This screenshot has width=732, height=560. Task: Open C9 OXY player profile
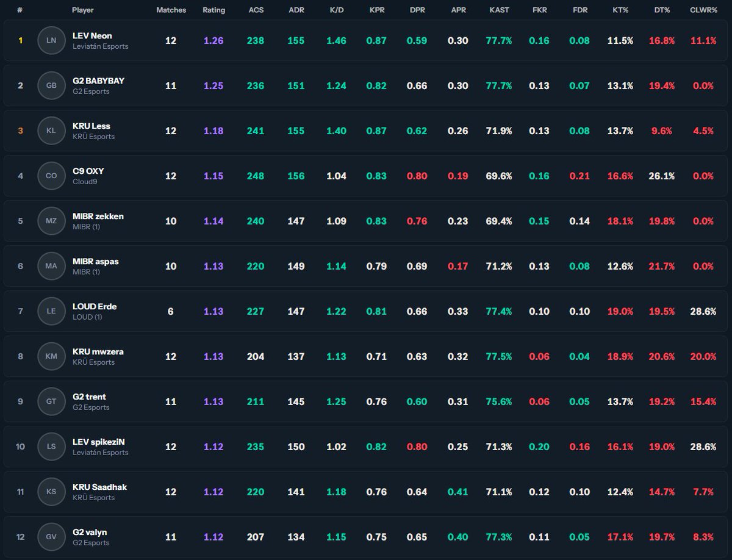point(88,171)
